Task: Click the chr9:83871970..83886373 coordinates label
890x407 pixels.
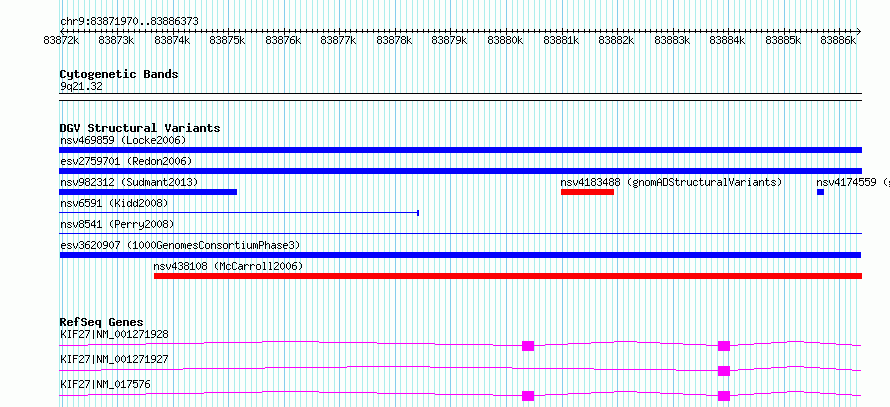Action: (x=129, y=22)
